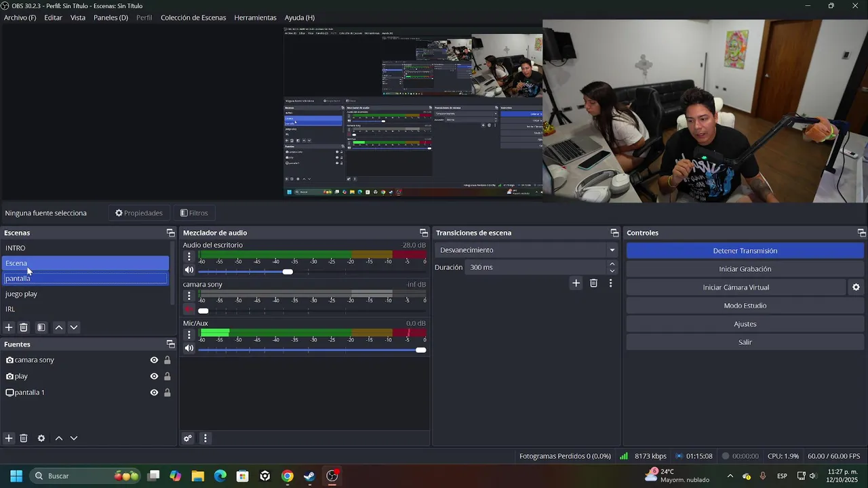This screenshot has width=868, height=488.
Task: Open Filtros for the source
Action: click(x=194, y=213)
